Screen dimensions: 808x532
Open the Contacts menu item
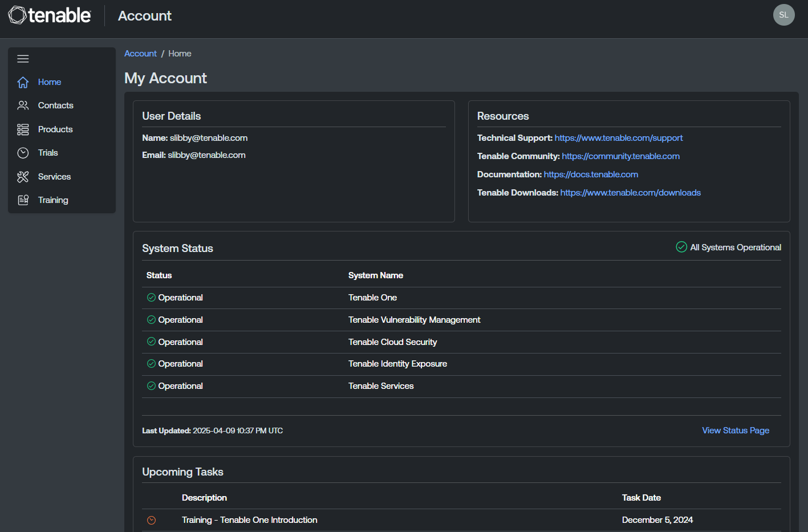click(x=55, y=105)
